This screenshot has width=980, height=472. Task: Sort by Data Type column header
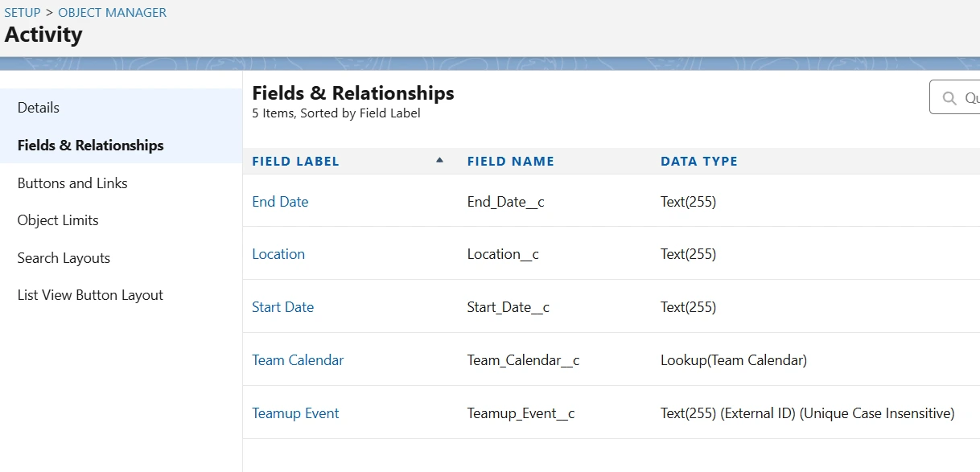tap(698, 162)
